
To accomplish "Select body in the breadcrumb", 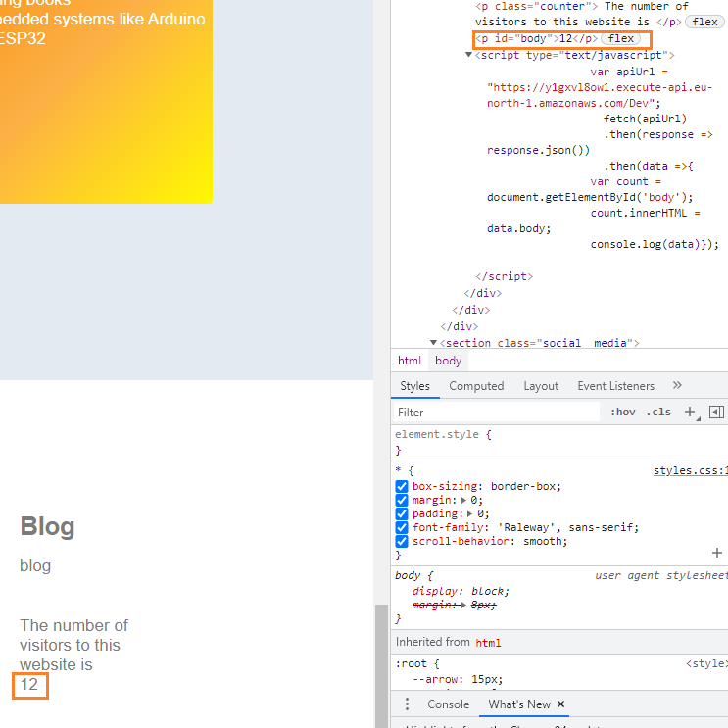I will (448, 361).
